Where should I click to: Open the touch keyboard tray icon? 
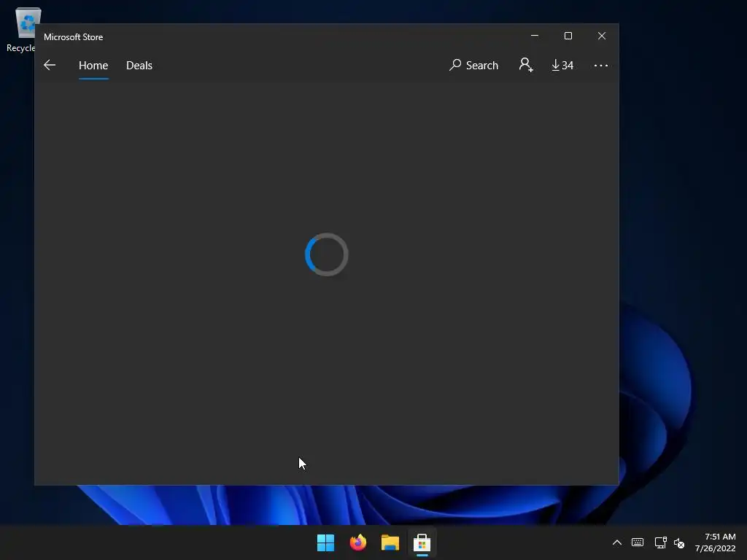(x=638, y=542)
